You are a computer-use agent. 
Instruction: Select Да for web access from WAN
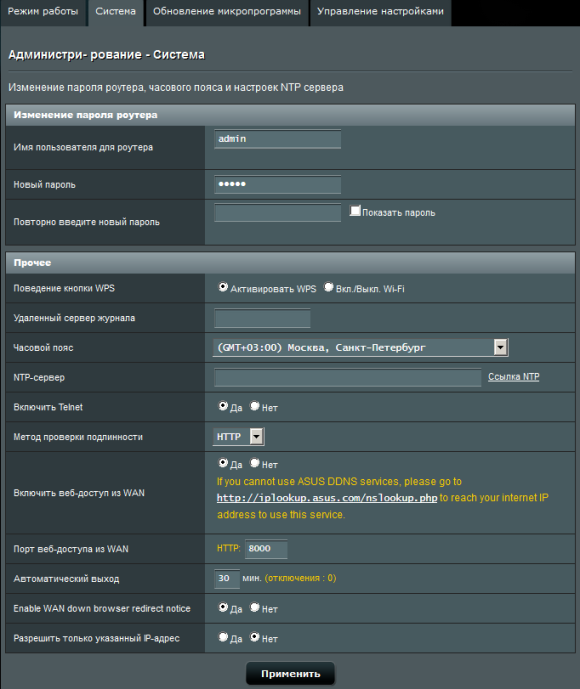223,463
